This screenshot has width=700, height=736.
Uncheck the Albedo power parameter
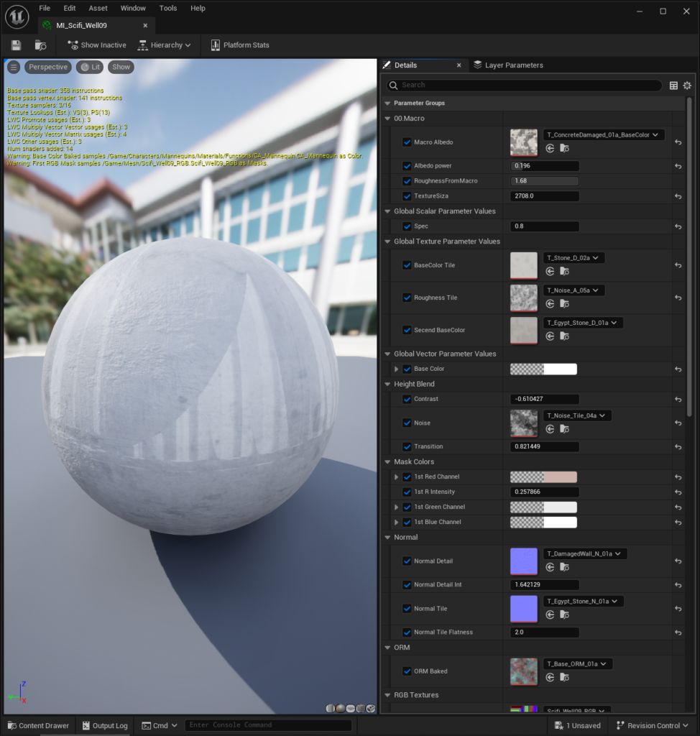407,166
